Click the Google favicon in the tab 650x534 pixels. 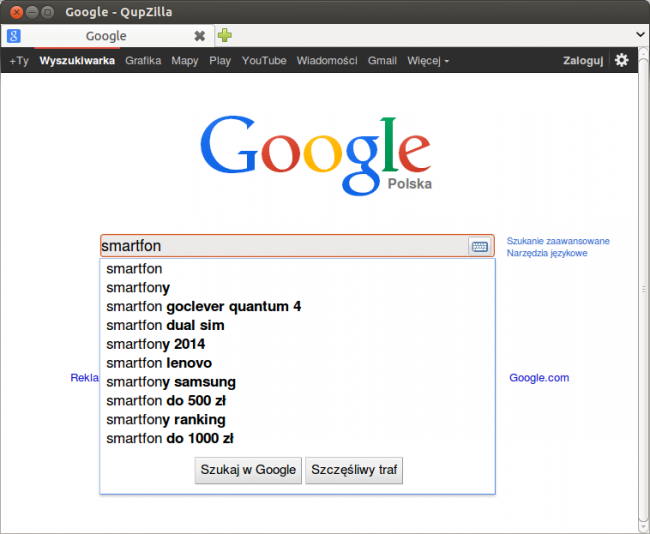point(14,36)
